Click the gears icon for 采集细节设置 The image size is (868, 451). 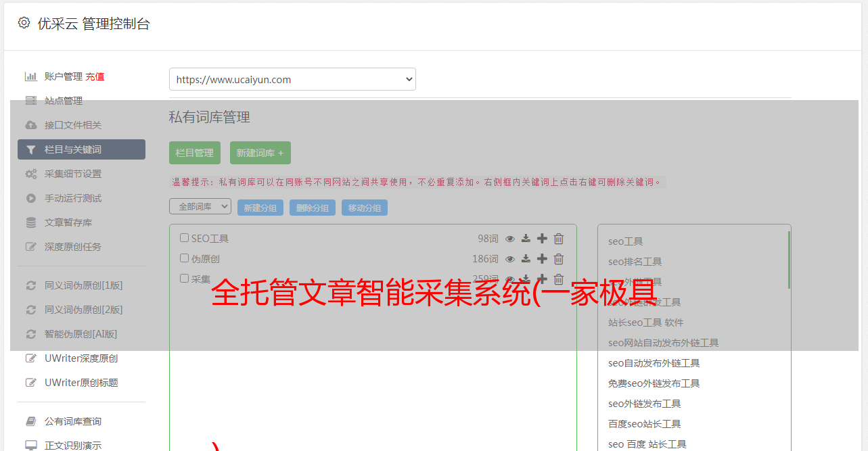[30, 174]
